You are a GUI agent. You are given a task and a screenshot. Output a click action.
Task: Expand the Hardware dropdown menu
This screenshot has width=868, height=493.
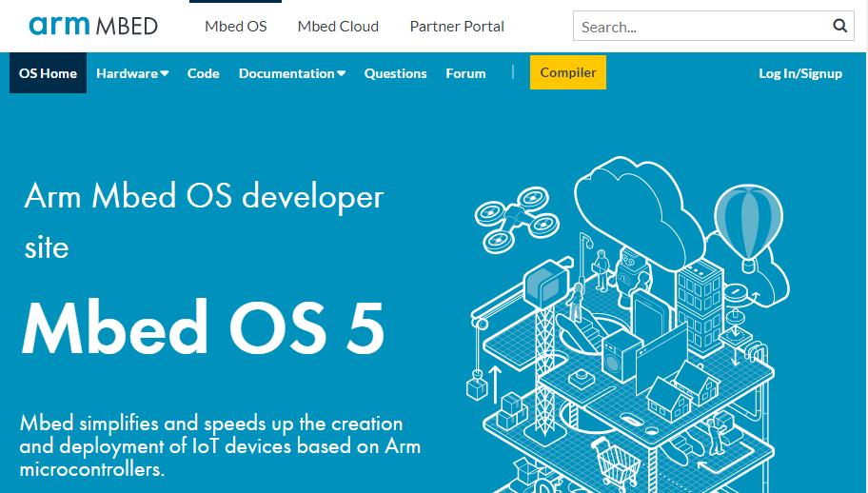tap(132, 73)
